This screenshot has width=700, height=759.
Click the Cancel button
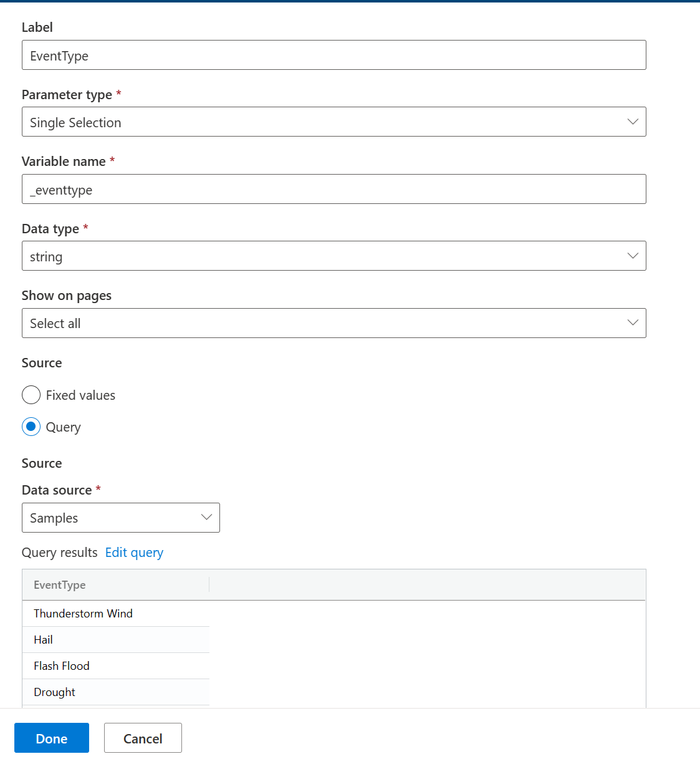point(143,738)
